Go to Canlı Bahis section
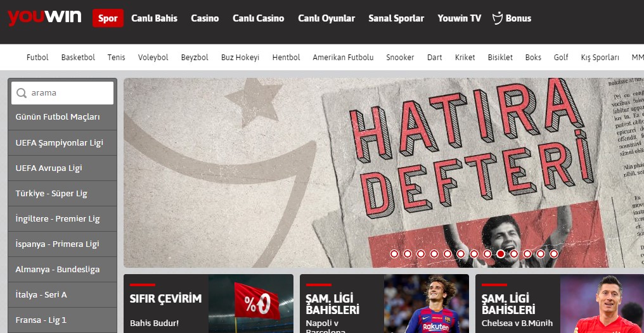The width and height of the screenshot is (644, 333). coord(155,18)
